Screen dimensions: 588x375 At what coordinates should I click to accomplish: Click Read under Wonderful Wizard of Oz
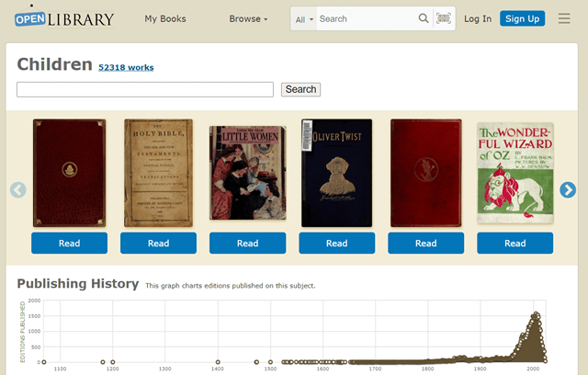[514, 243]
